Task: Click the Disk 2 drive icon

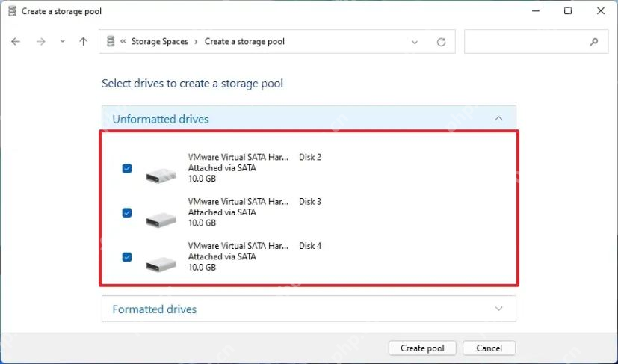Action: point(161,176)
